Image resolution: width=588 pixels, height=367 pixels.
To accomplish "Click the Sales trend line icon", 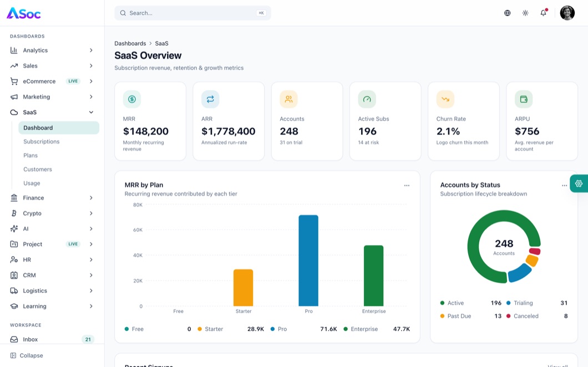I will (x=14, y=65).
